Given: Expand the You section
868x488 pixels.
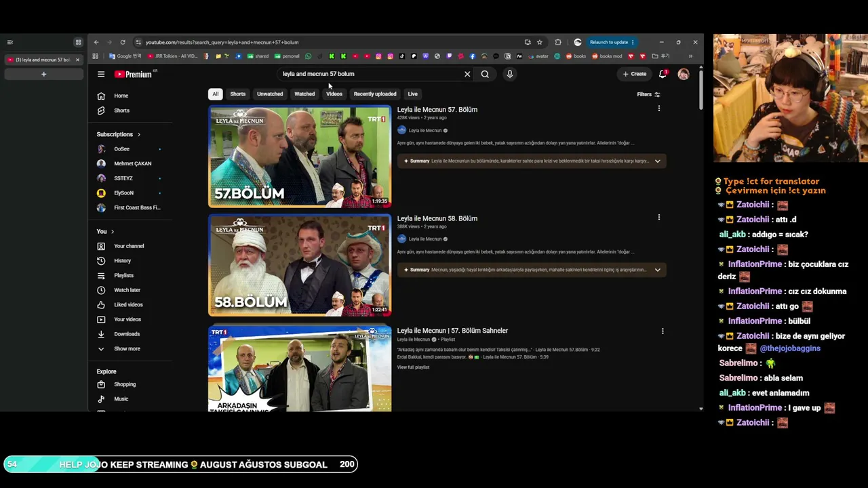Looking at the screenshot, I should (x=105, y=232).
